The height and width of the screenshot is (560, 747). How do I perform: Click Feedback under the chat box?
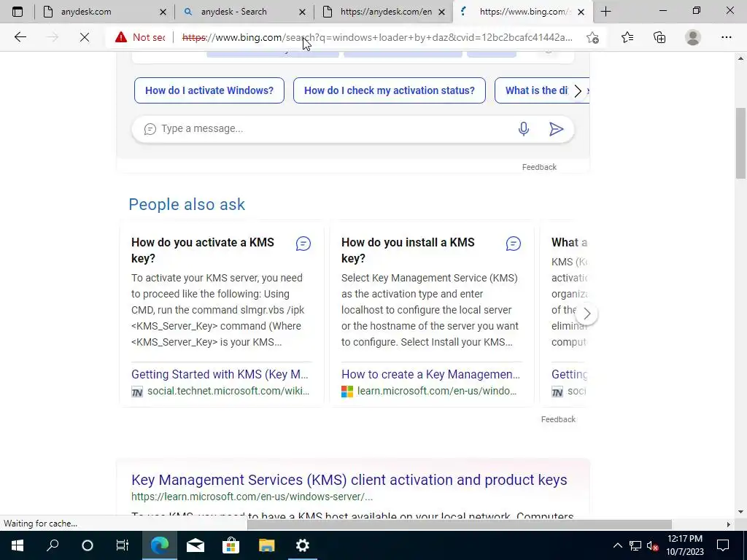(539, 167)
